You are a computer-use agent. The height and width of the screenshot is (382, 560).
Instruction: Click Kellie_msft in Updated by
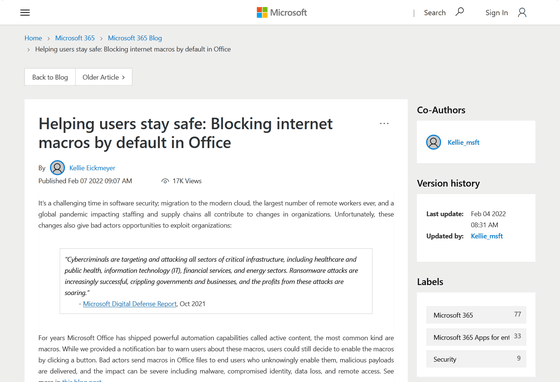click(x=486, y=236)
